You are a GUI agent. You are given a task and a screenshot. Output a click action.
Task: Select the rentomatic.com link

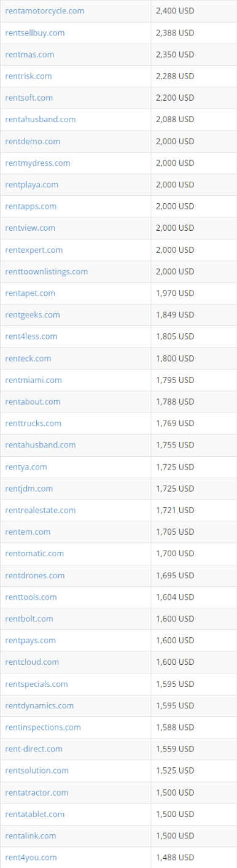coord(34,553)
